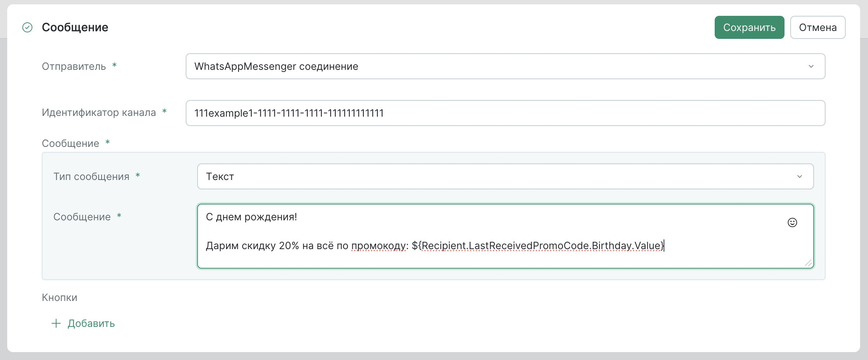Click the Кнопки section label
868x360 pixels.
click(x=59, y=297)
